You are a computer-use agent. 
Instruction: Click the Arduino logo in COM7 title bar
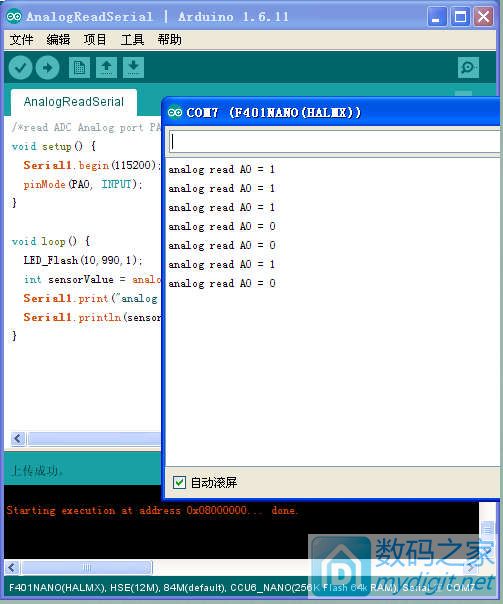point(175,112)
